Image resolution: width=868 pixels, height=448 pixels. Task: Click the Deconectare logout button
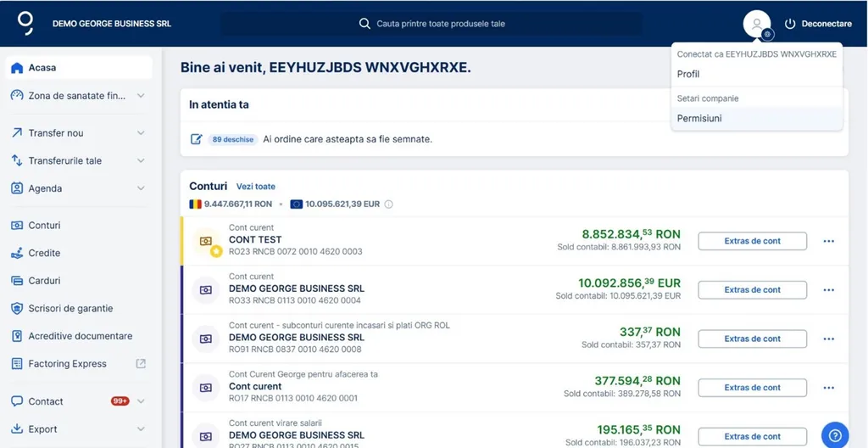(x=818, y=24)
